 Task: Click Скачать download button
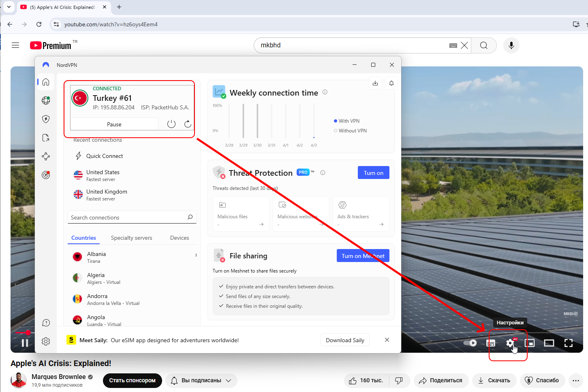point(494,380)
